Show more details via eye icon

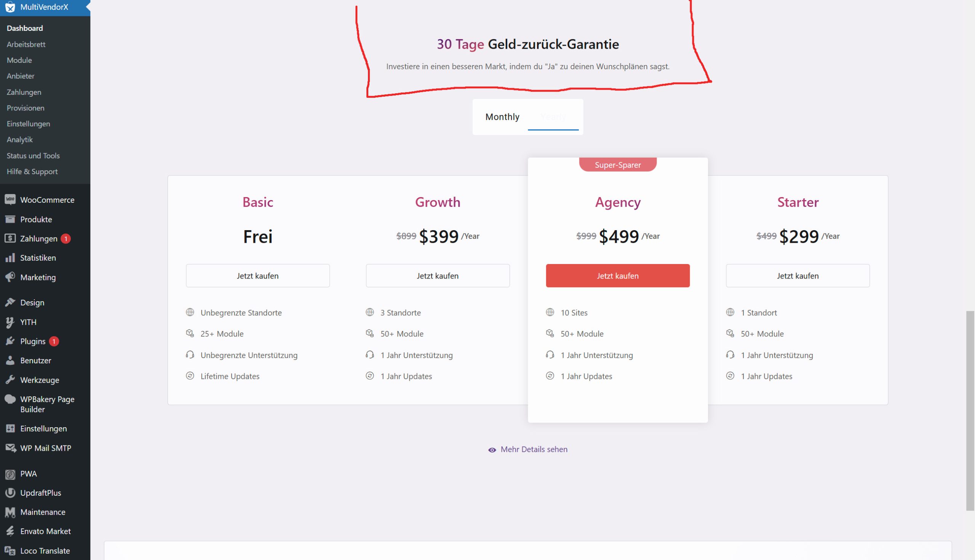492,450
